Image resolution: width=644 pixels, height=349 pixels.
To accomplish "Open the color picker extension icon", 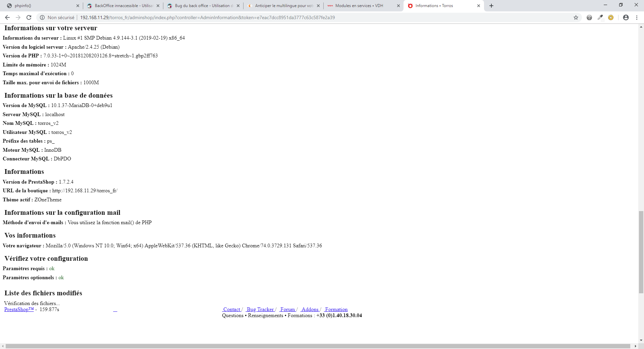I will [600, 17].
